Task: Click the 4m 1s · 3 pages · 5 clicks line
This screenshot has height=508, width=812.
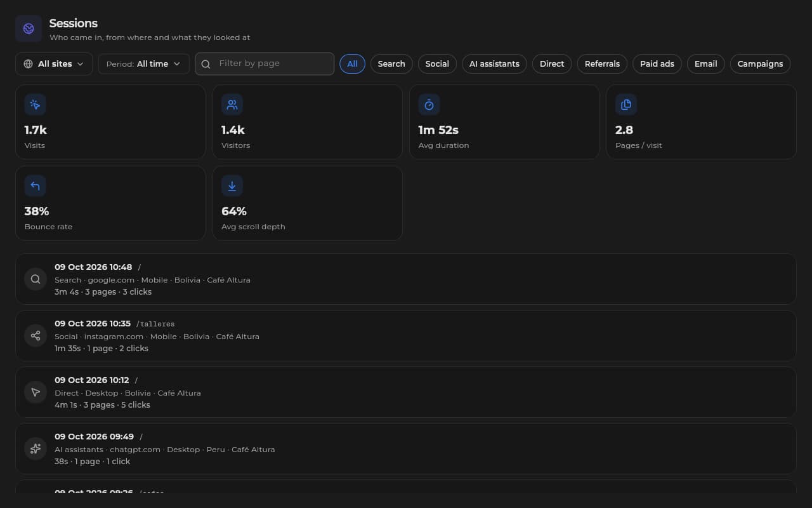Action: pyautogui.click(x=102, y=404)
